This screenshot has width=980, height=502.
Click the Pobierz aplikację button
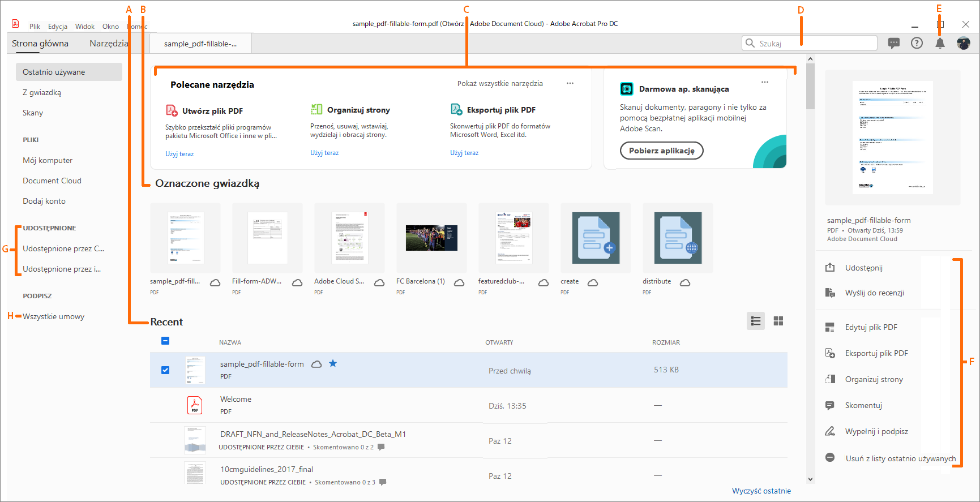[661, 151]
